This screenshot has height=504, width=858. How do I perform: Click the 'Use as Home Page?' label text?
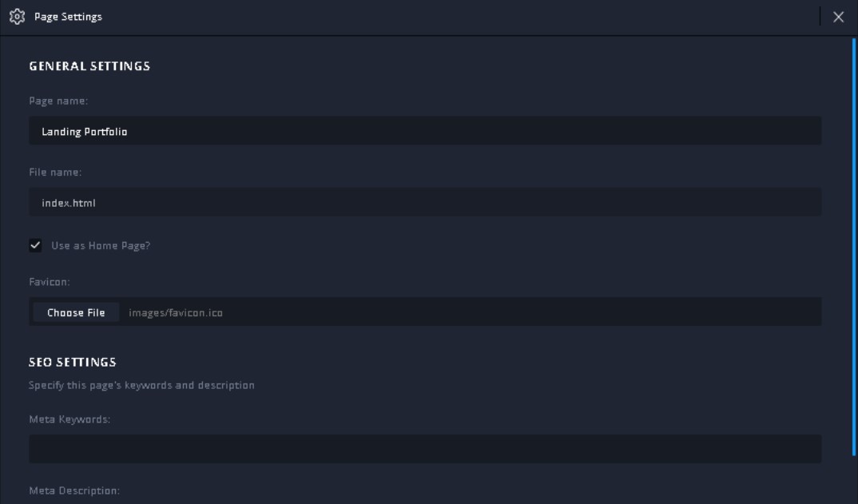click(101, 246)
